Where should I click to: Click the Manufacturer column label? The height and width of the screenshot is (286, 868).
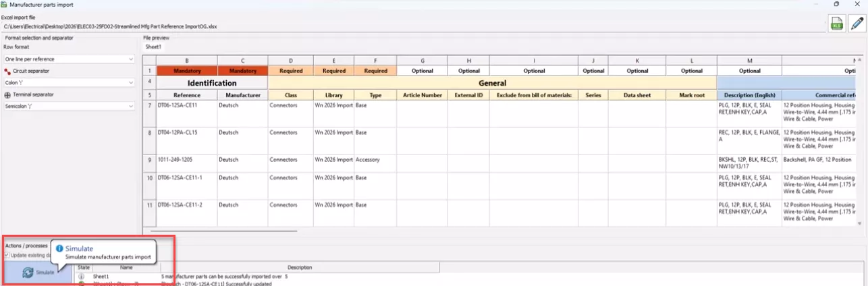pos(243,96)
